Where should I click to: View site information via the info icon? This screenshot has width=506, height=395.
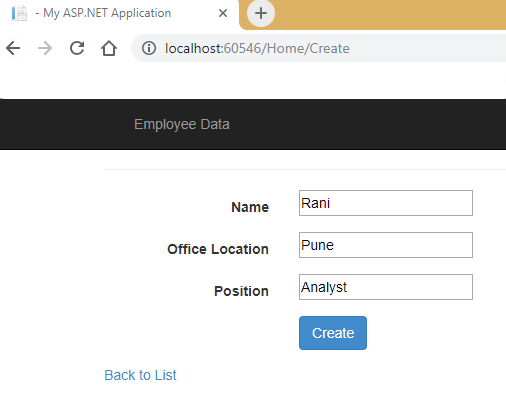[x=149, y=48]
